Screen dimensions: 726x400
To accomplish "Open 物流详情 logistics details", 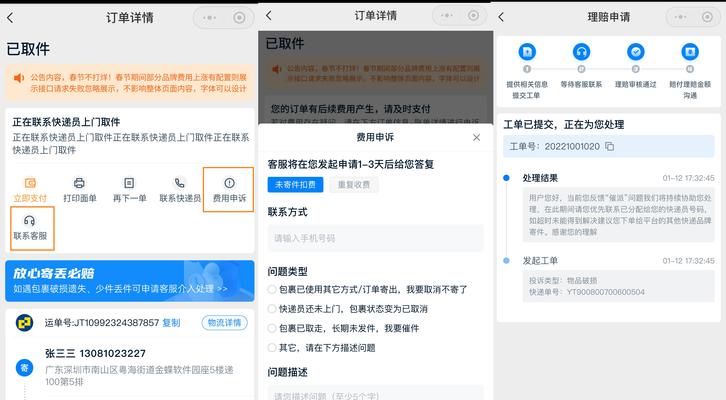I will (225, 323).
